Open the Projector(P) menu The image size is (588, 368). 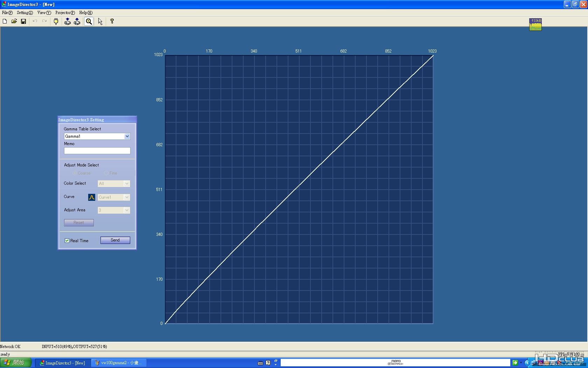click(x=65, y=13)
